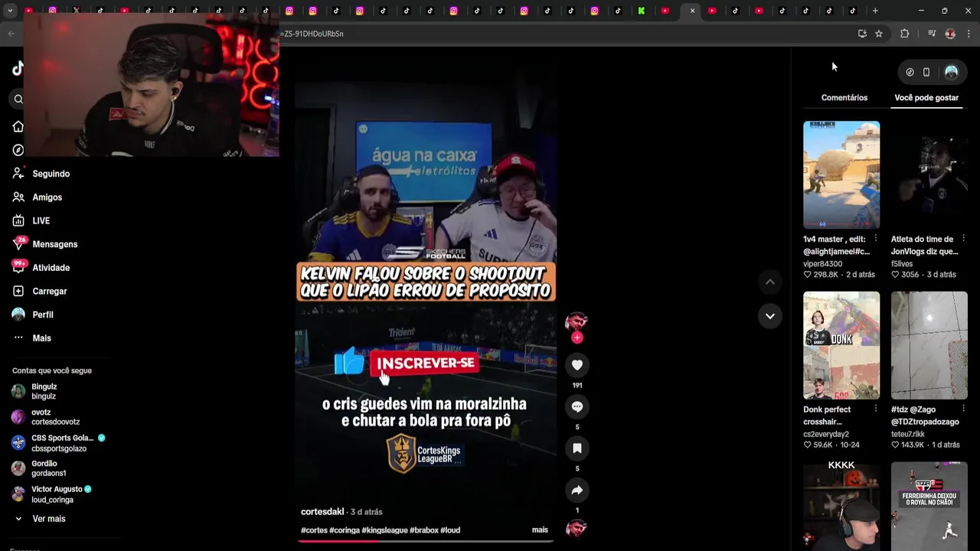
Task: Open options for '1v4 master' video
Action: pos(876,239)
